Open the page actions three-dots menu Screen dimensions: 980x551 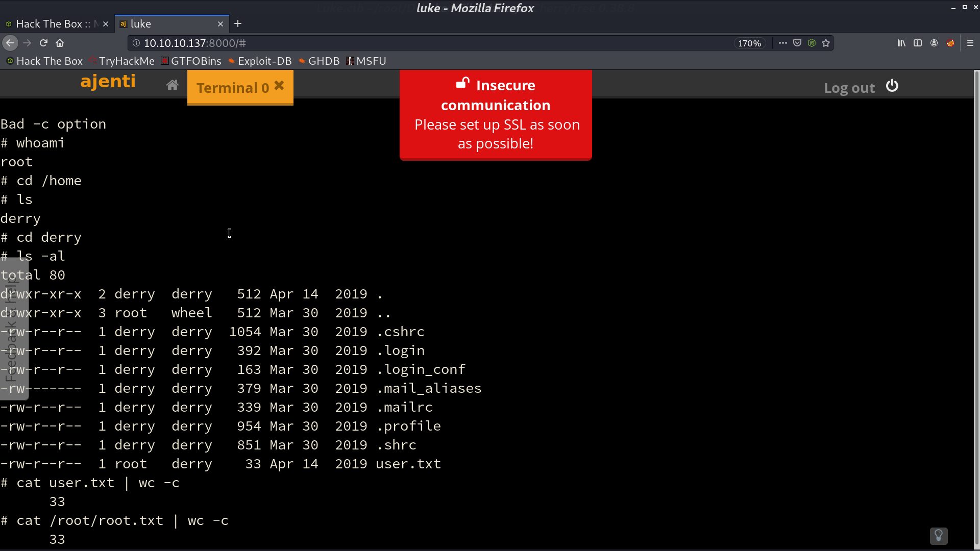click(x=782, y=43)
